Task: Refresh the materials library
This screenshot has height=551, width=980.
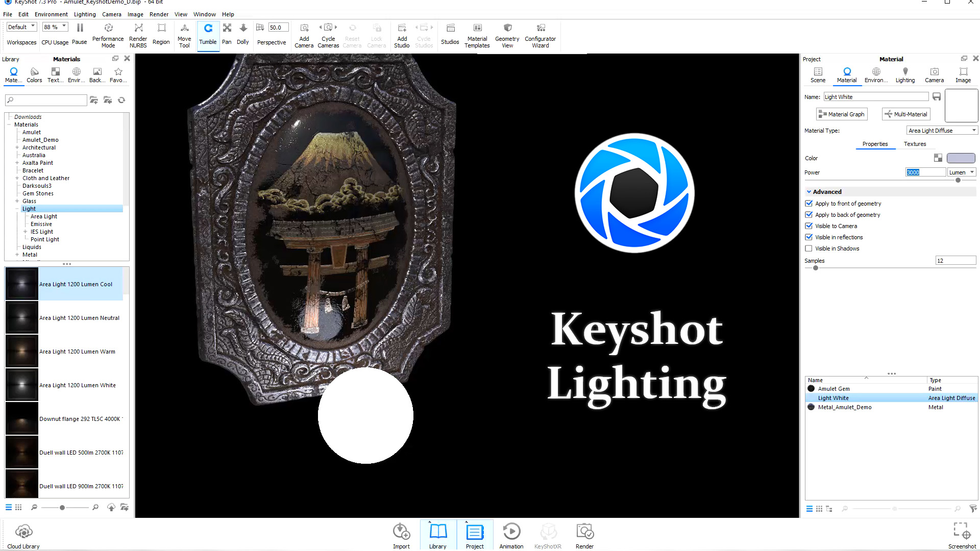Action: pyautogui.click(x=121, y=100)
